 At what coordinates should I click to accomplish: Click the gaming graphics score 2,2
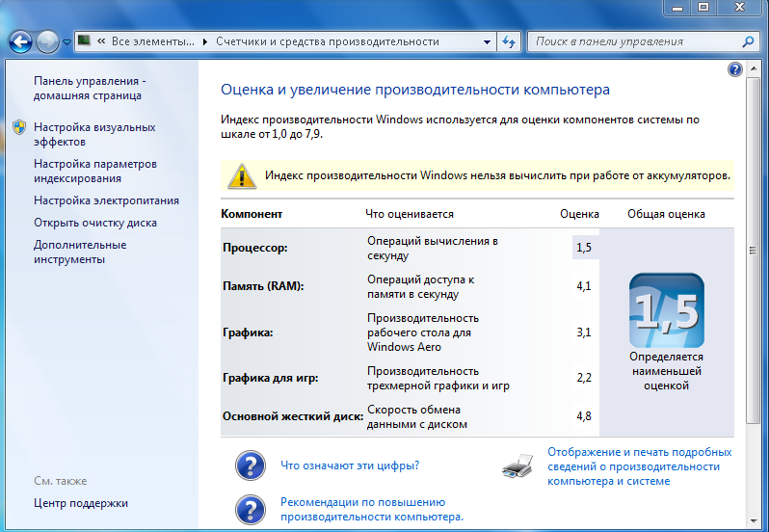pyautogui.click(x=584, y=378)
